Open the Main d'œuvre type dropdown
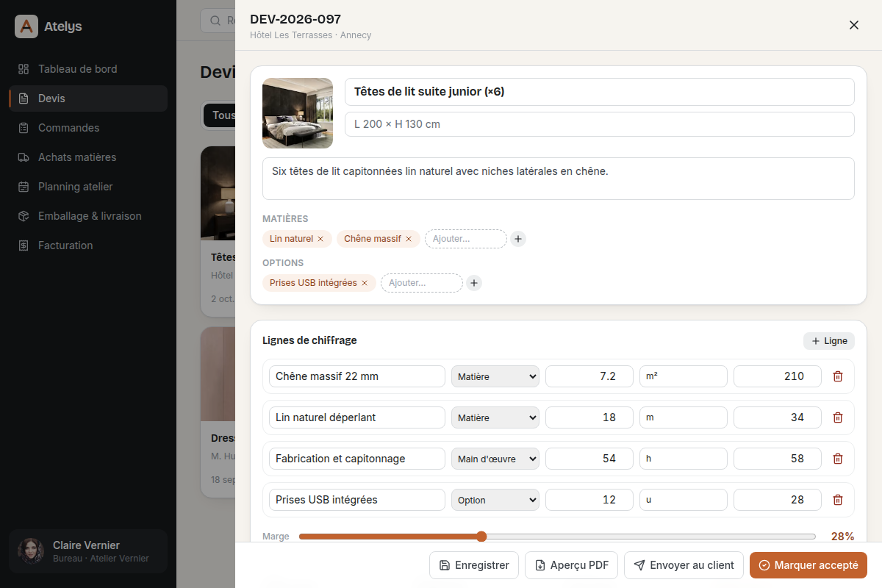This screenshot has width=882, height=588. [x=495, y=459]
